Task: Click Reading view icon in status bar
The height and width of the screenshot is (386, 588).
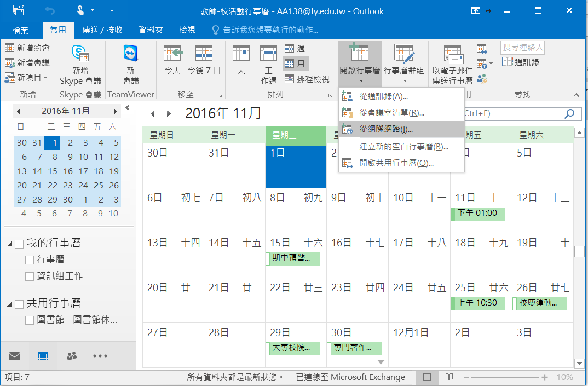Action: point(449,377)
